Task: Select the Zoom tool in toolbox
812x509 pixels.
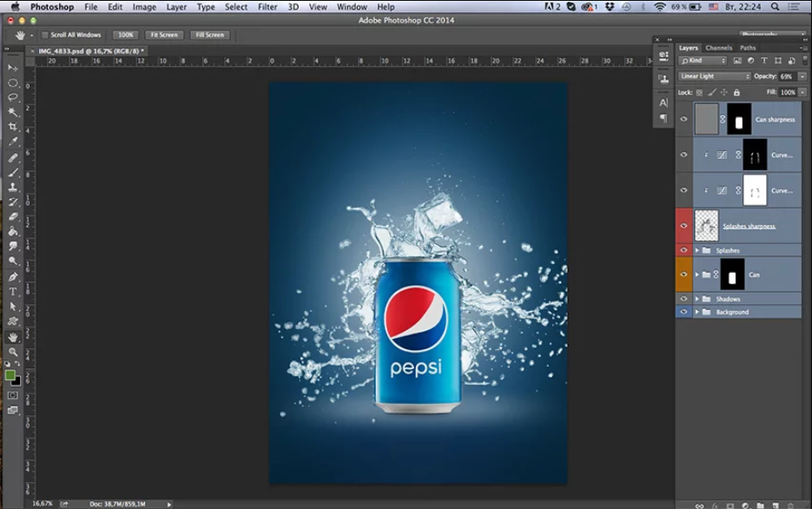Action: [13, 352]
